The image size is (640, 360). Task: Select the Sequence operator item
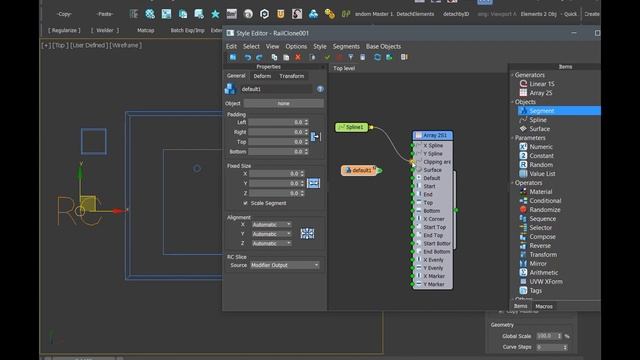pyautogui.click(x=538, y=218)
